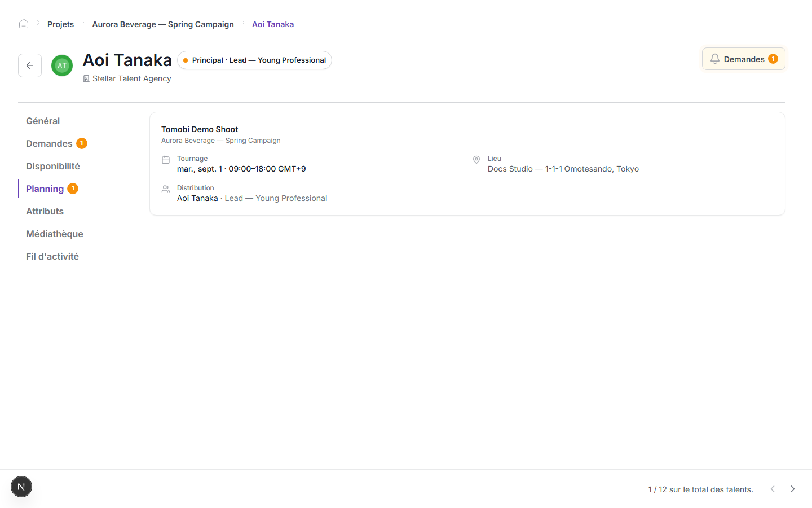Open the Projets breadcrumb link
Viewport: 812px width, 508px height.
pos(60,24)
